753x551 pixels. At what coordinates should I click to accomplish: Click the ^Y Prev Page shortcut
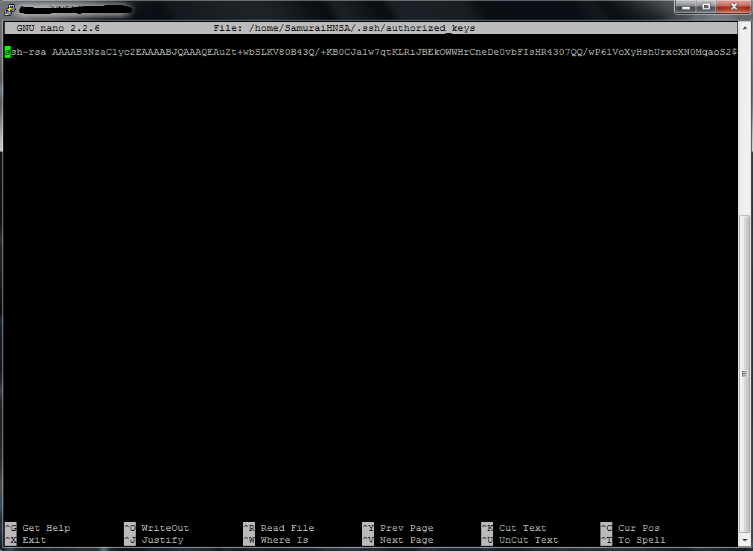click(x=398, y=527)
